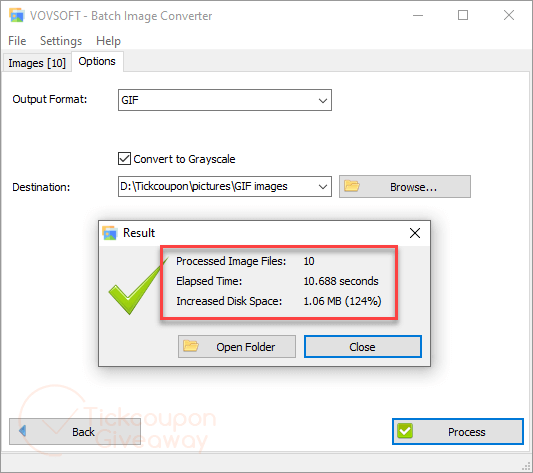The image size is (533, 473).
Task: Click the Result dialog picture icon
Action: point(109,233)
